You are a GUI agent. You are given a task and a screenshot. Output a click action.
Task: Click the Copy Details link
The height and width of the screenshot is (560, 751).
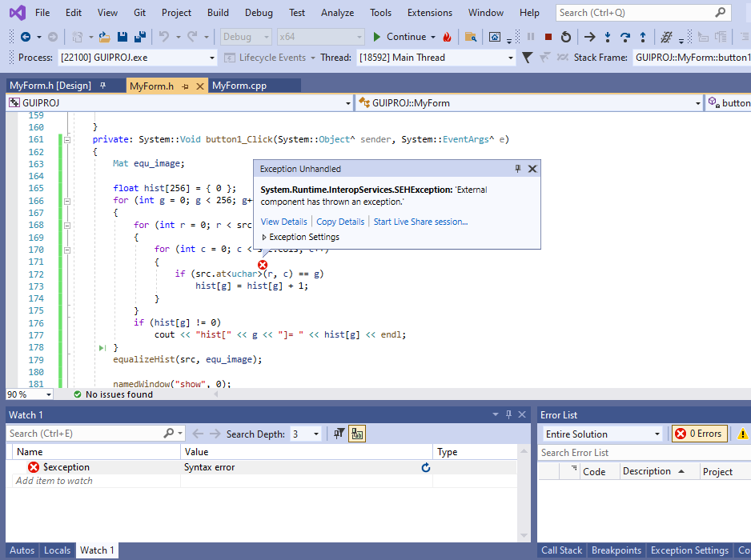(x=340, y=222)
